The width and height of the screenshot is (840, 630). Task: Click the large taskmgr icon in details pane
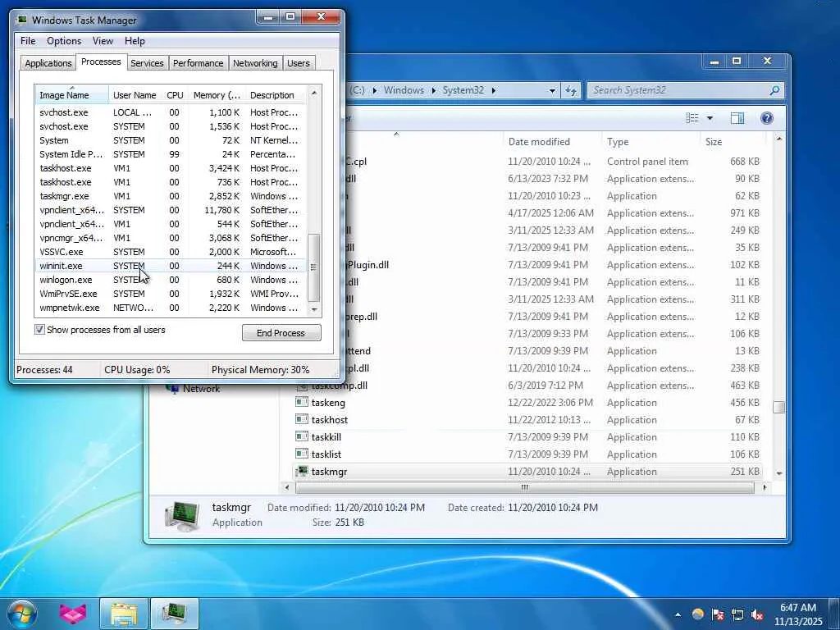pos(182,515)
